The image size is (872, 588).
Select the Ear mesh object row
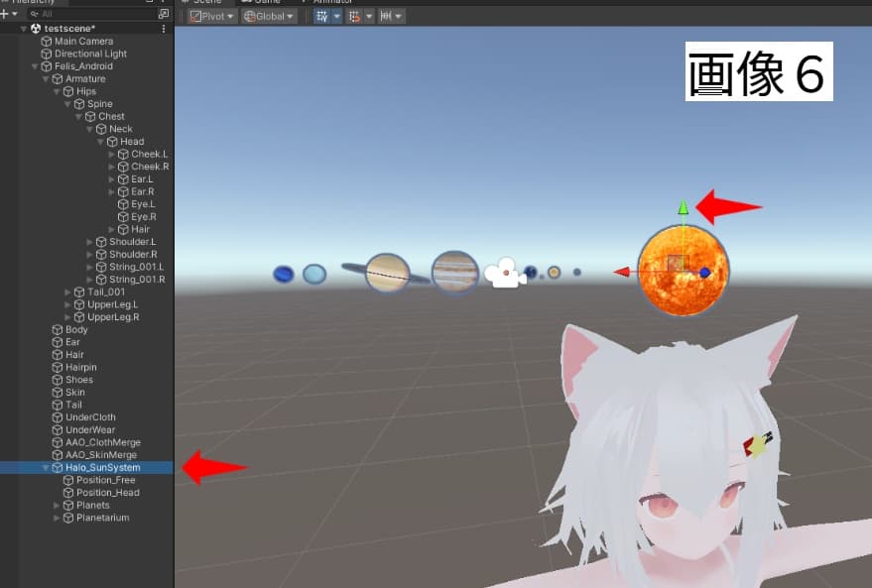[87, 342]
